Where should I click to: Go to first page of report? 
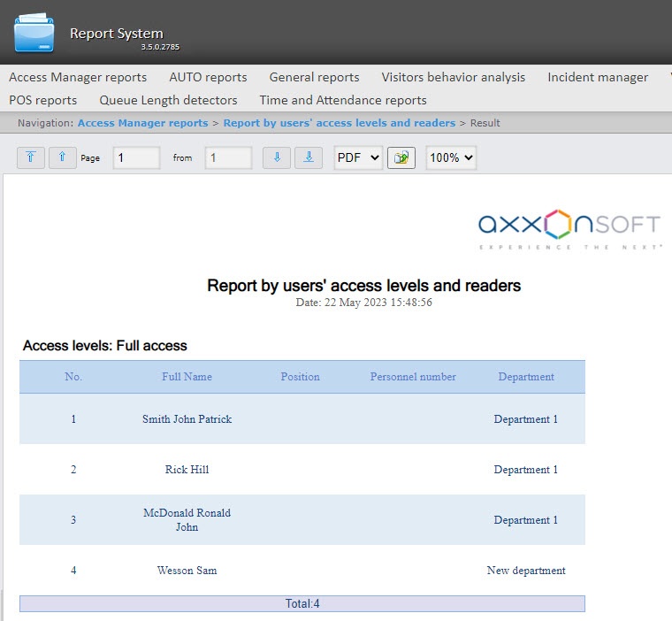click(x=31, y=157)
